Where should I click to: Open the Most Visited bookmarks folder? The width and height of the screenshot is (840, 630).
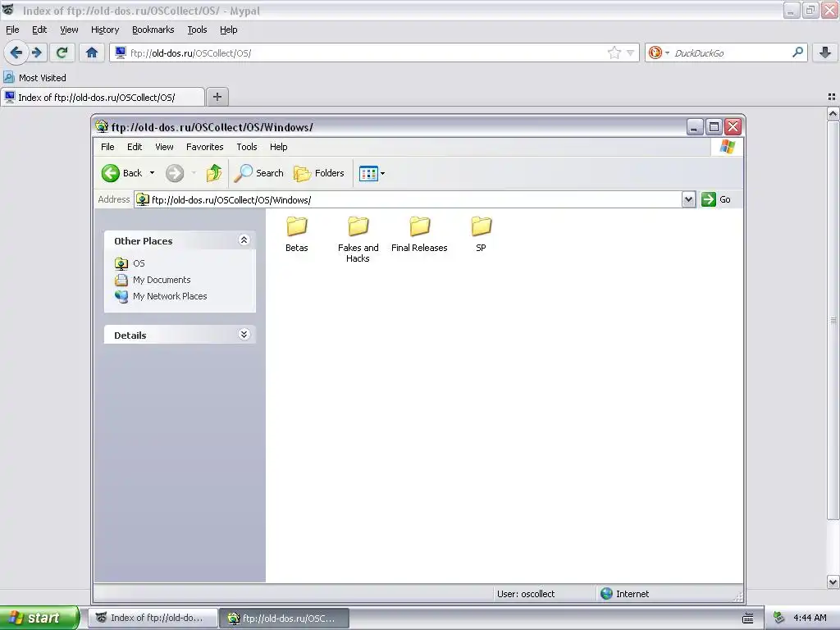tap(35, 78)
